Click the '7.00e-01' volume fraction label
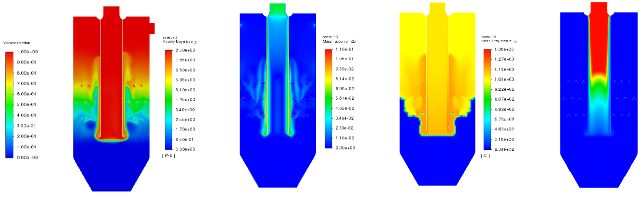Viewport: 644px width, 198px height. 27,83
